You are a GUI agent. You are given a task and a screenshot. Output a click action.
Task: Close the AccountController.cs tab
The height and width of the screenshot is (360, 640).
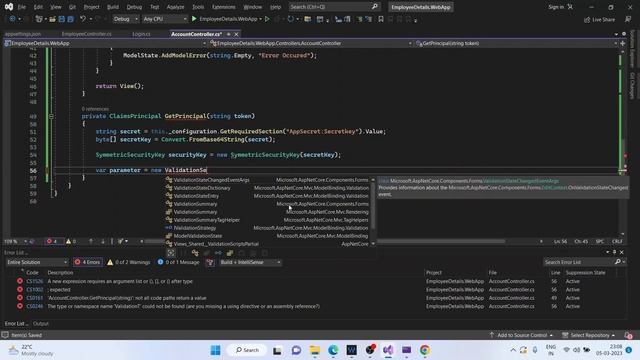(236, 34)
